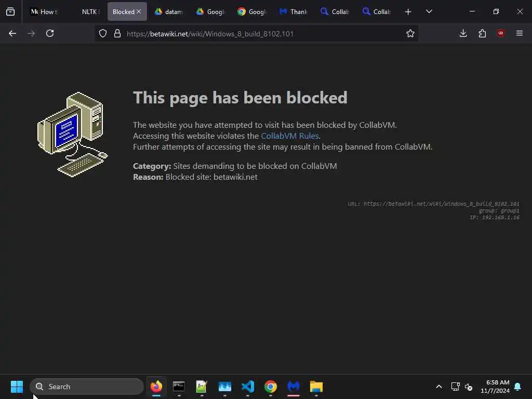The height and width of the screenshot is (399, 532).
Task: Open the clock showing 6:58 AM
Action: click(495, 387)
